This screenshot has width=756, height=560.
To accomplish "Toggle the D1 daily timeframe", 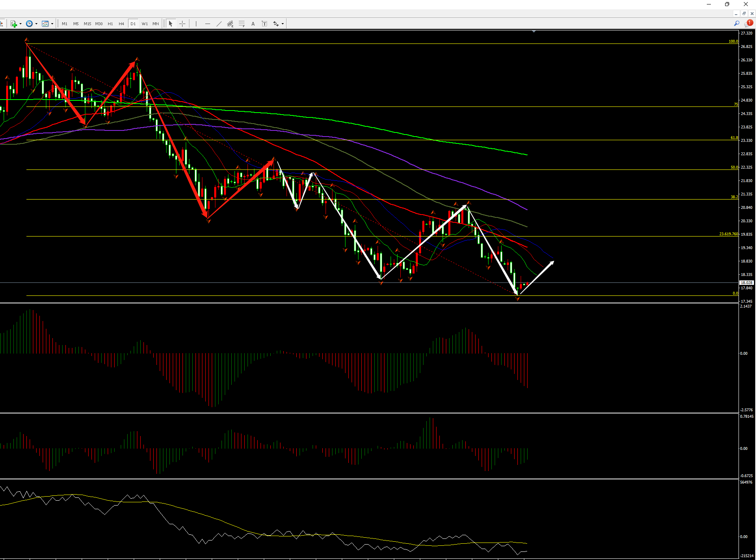I will [133, 24].
